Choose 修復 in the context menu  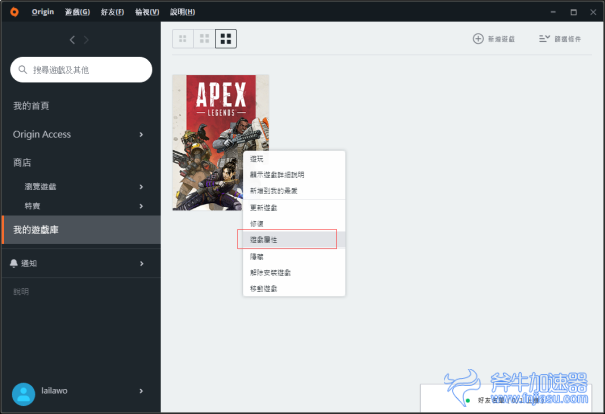coord(294,224)
